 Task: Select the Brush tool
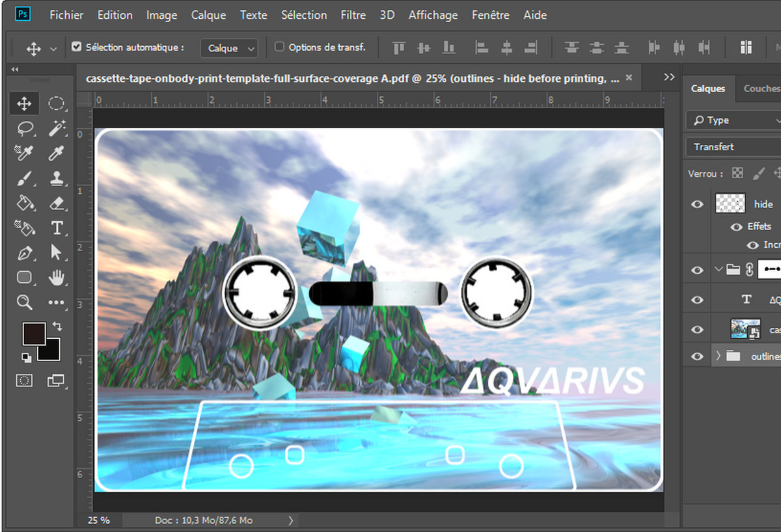coord(25,178)
